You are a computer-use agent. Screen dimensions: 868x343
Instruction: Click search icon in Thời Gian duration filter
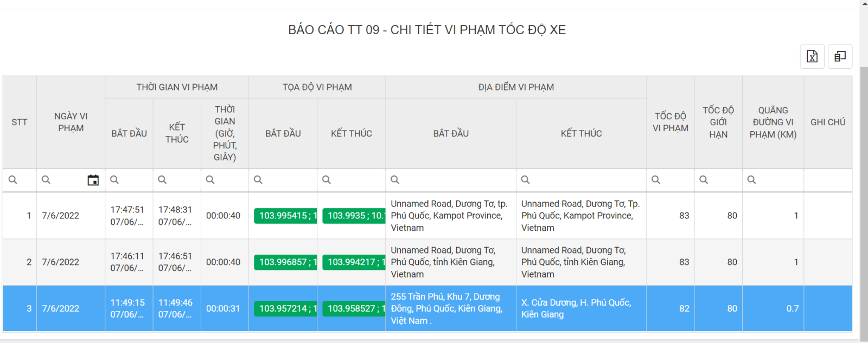tap(210, 180)
